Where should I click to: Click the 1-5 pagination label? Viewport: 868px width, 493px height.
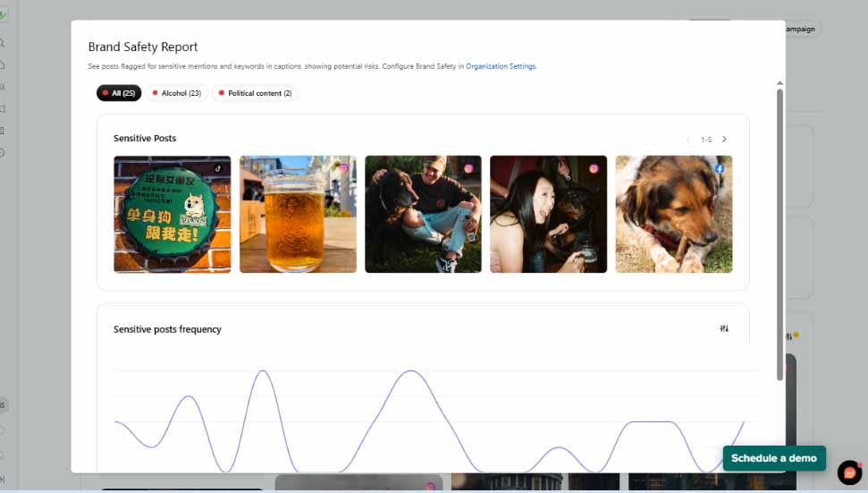tap(706, 140)
